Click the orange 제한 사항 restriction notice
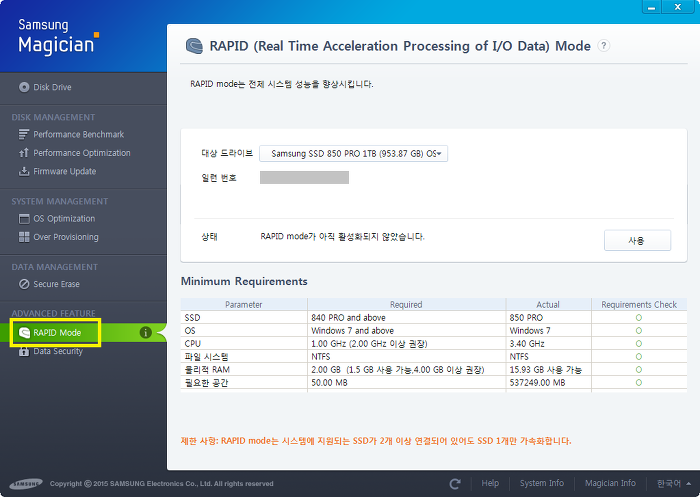700x497 pixels. (x=376, y=441)
